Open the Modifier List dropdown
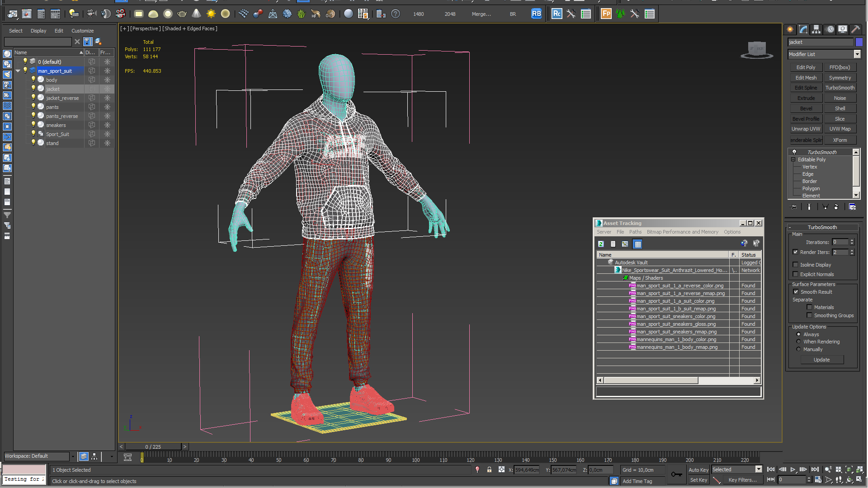Image resolution: width=868 pixels, height=488 pixels. [x=857, y=54]
